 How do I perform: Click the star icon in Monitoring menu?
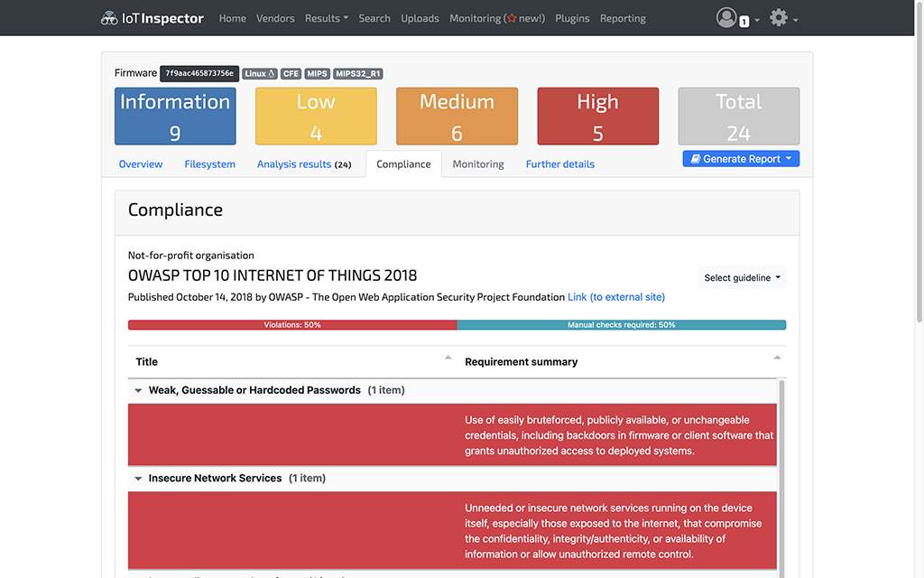coord(511,18)
